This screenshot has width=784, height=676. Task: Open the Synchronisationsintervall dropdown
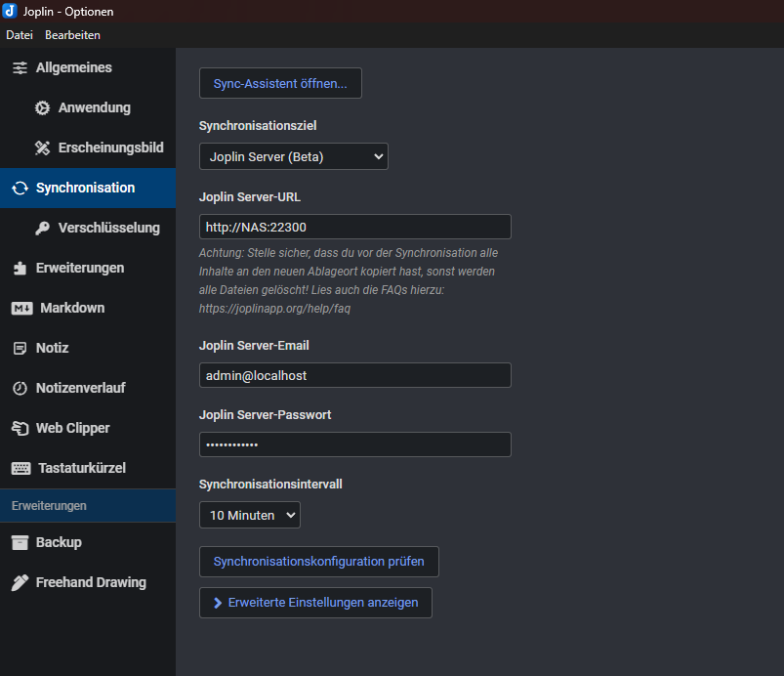tap(249, 515)
